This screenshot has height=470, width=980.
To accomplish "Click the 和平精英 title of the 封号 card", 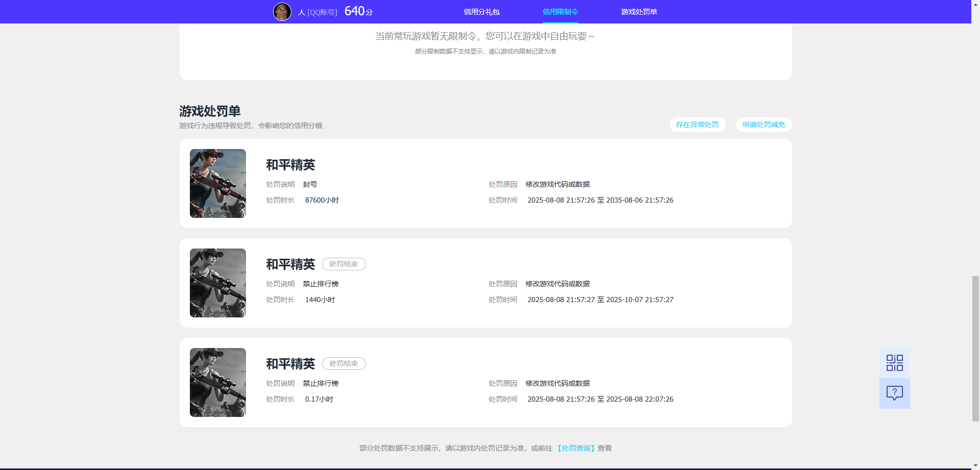I will pos(290,165).
